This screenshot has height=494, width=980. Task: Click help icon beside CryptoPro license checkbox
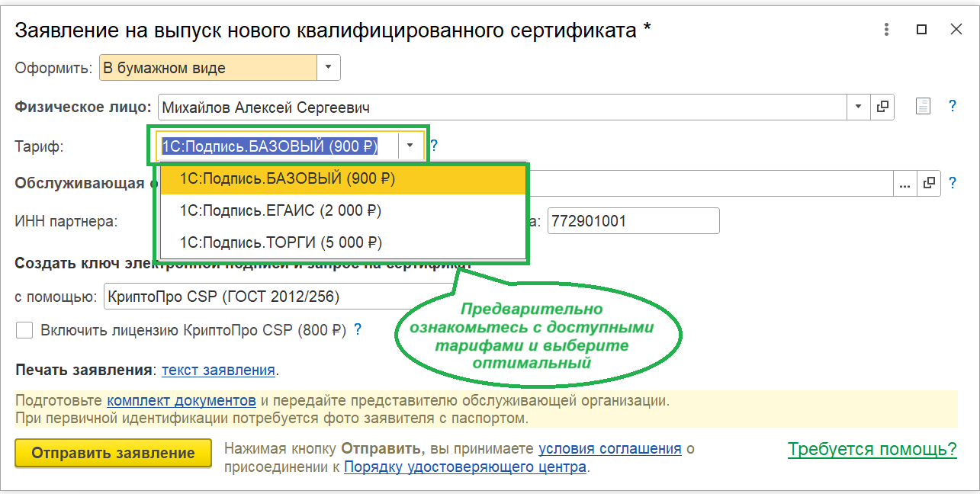tap(357, 330)
